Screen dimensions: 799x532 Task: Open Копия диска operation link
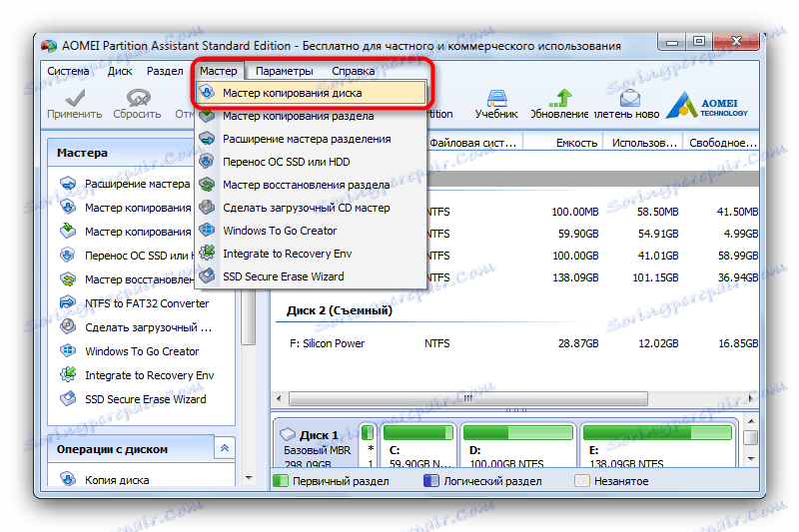point(117,480)
